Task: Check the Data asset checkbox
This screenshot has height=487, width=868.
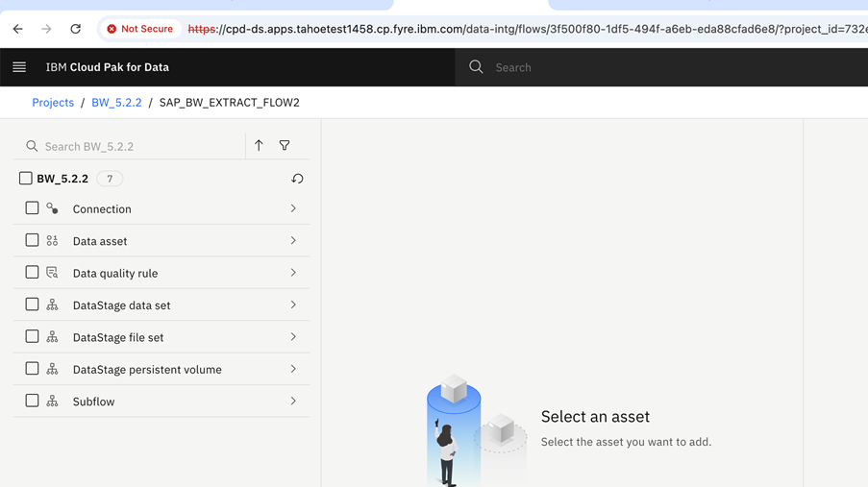Action: [x=32, y=240]
